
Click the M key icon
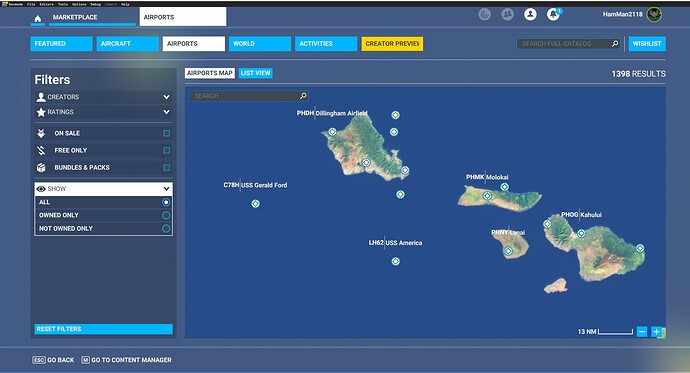point(85,360)
